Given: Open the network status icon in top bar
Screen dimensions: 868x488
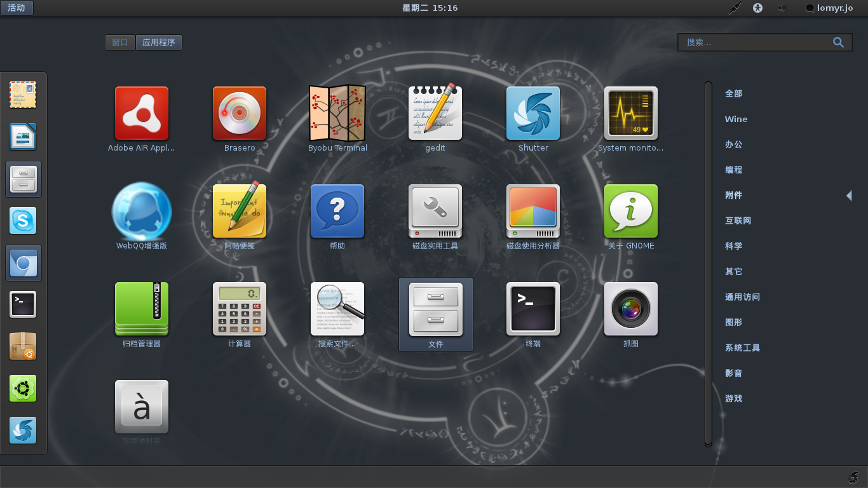Looking at the screenshot, I should tap(735, 8).
